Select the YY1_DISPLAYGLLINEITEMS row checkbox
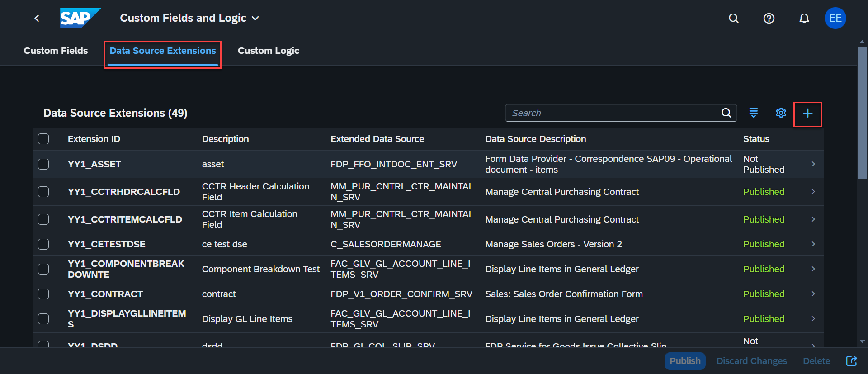This screenshot has height=374, width=868. (x=43, y=319)
